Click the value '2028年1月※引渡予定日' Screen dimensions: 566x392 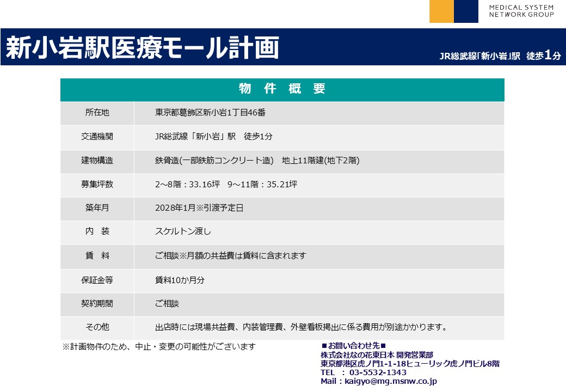[x=199, y=208]
